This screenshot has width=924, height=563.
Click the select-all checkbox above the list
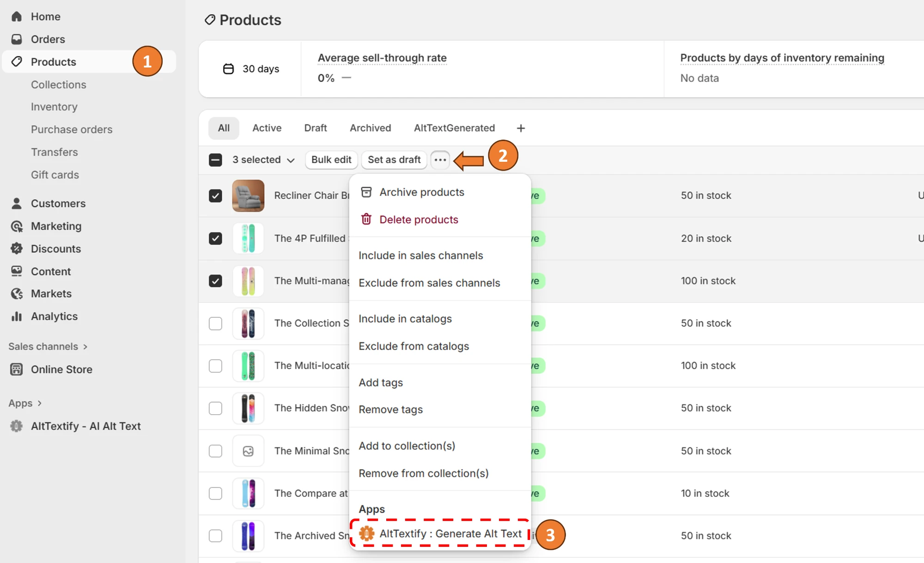tap(215, 160)
